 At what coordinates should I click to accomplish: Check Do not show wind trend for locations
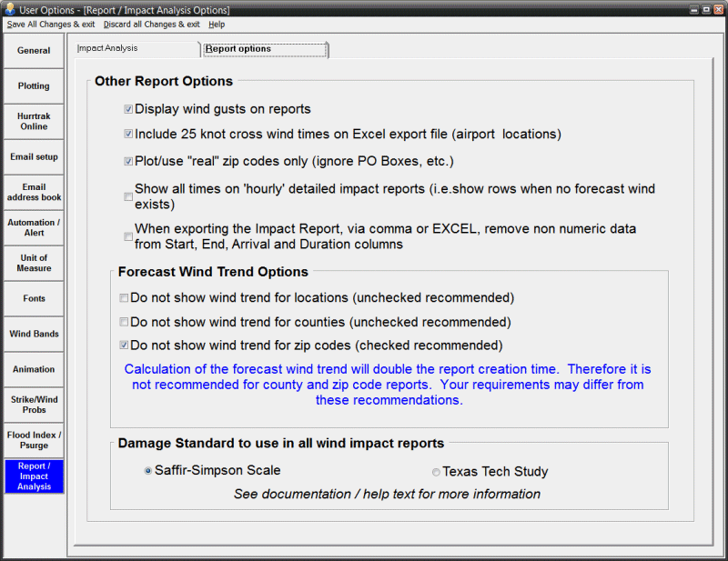point(124,298)
